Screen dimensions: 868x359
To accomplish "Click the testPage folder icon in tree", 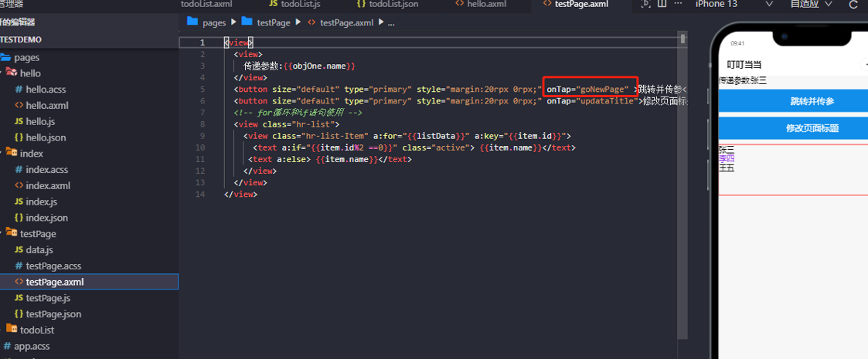I will pos(12,233).
